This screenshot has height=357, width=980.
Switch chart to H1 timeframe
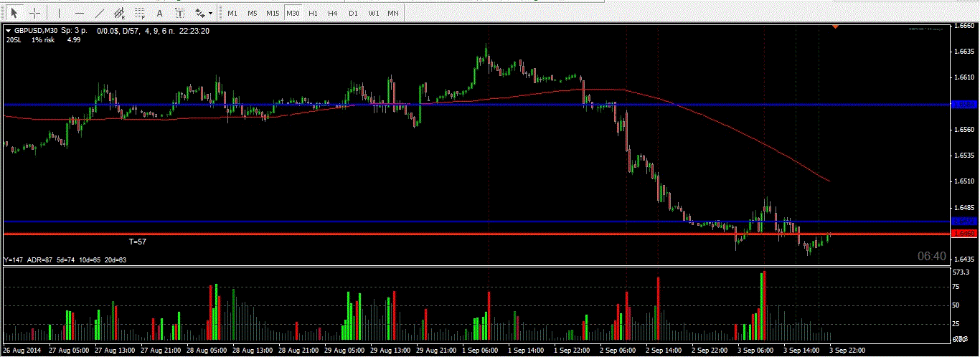pos(313,13)
